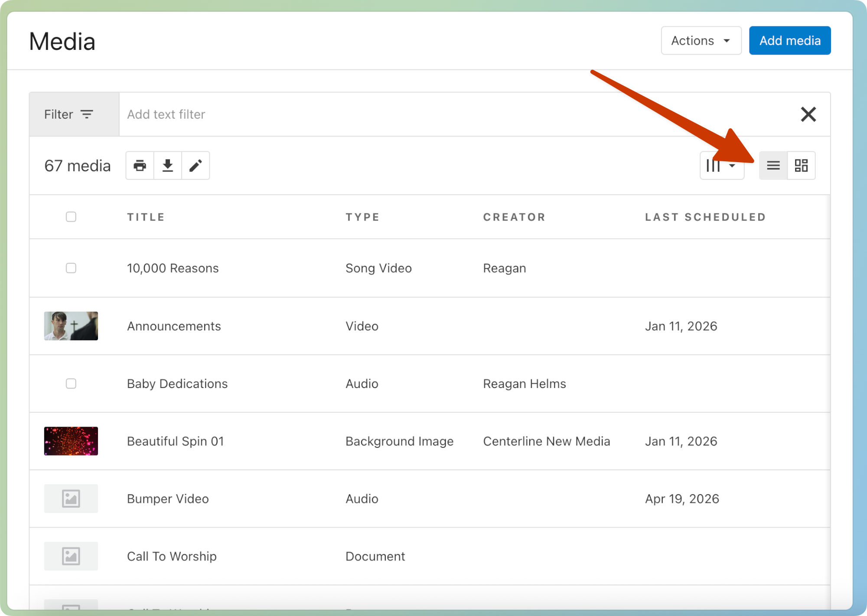Sort by the Title column header
Screen dimensions: 867x616
[x=146, y=217]
